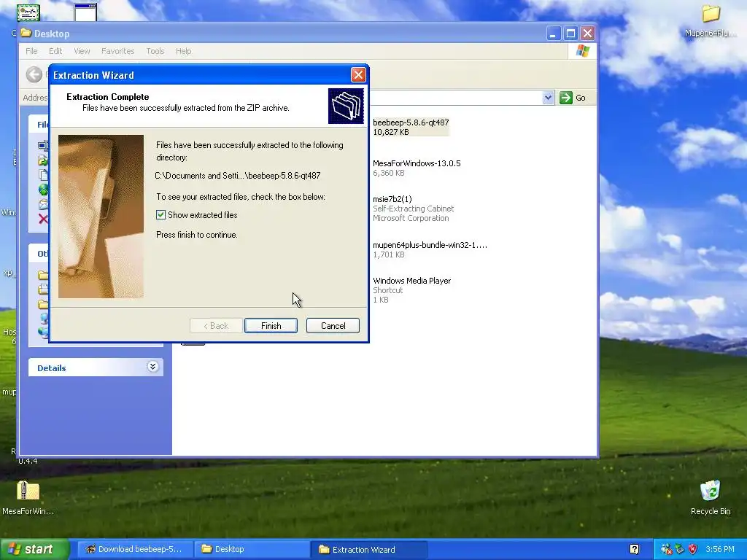Select the Mupen64Plus folder on desktop
747x560 pixels.
(x=711, y=20)
